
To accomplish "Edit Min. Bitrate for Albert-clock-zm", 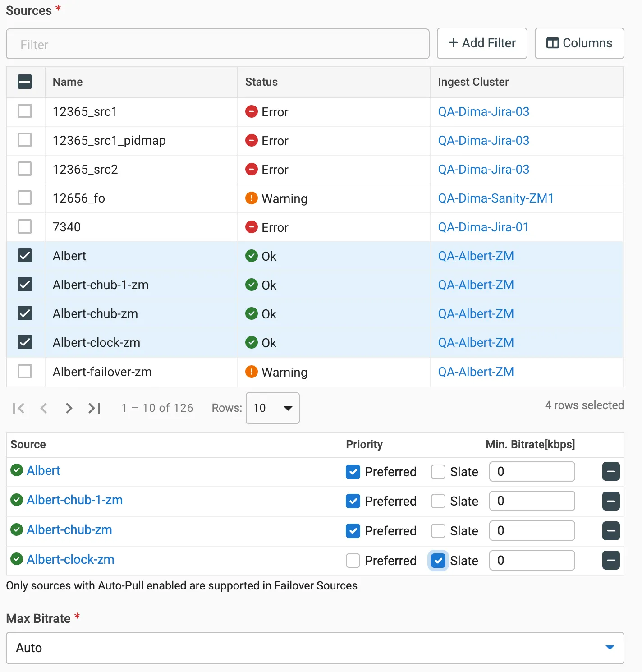I will [532, 561].
